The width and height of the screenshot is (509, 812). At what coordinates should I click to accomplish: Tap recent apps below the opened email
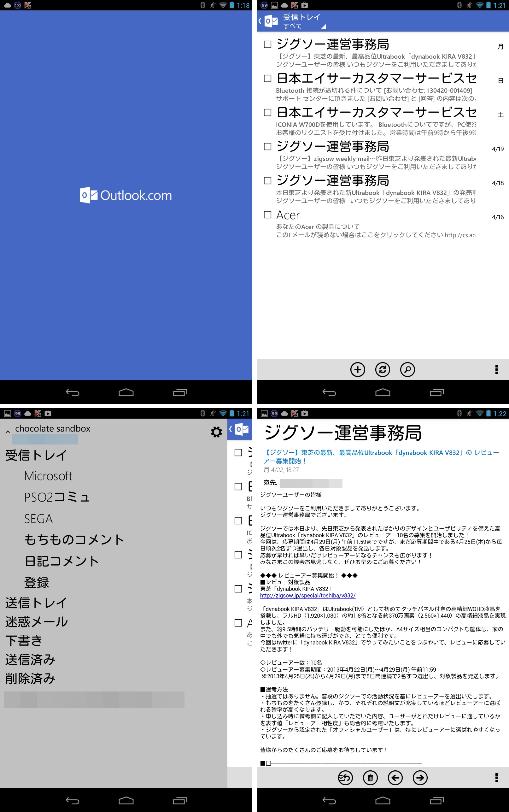437,801
